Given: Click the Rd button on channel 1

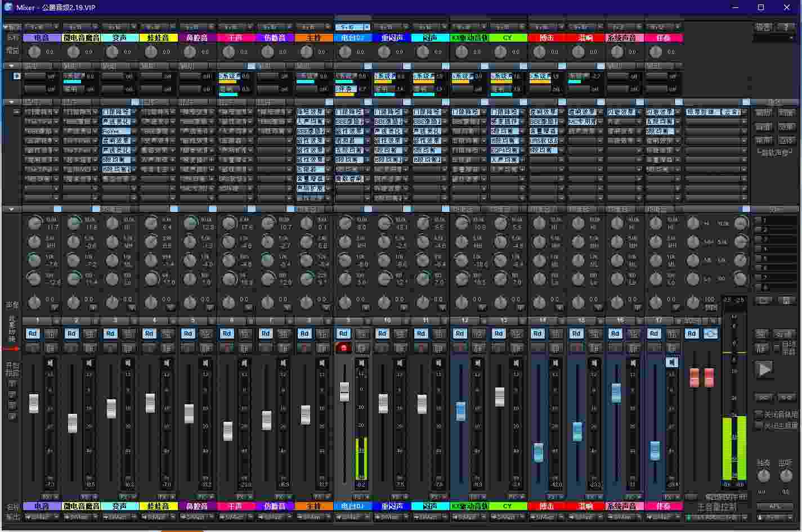Looking at the screenshot, I should (x=33, y=333).
